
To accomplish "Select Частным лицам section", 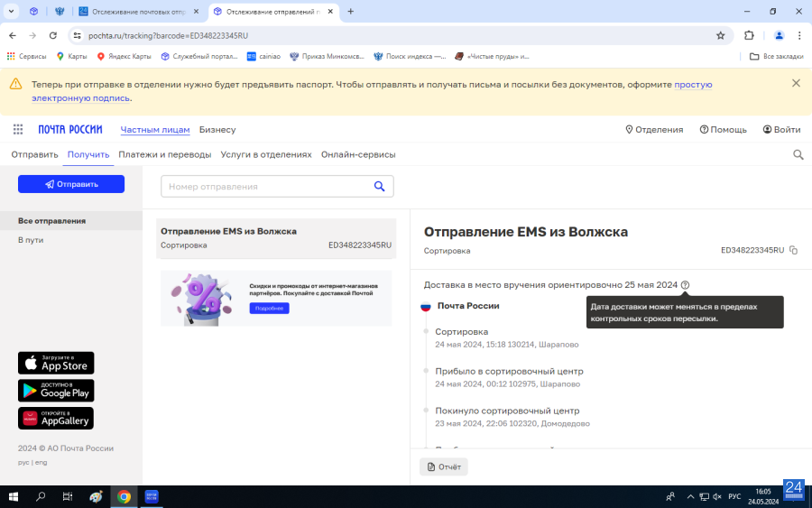I will [155, 130].
